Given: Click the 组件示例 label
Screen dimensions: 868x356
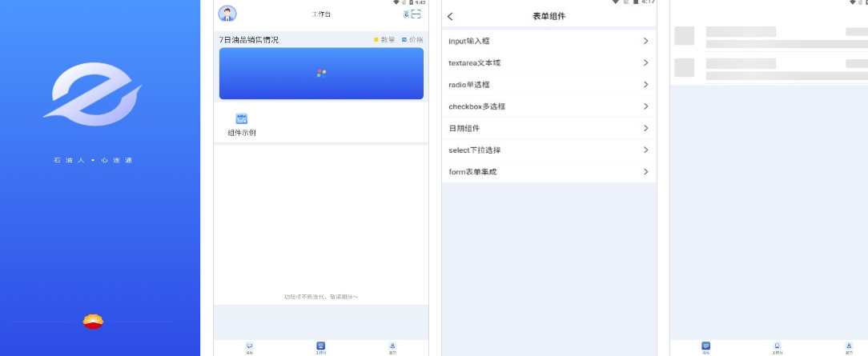Looking at the screenshot, I should click(242, 133).
